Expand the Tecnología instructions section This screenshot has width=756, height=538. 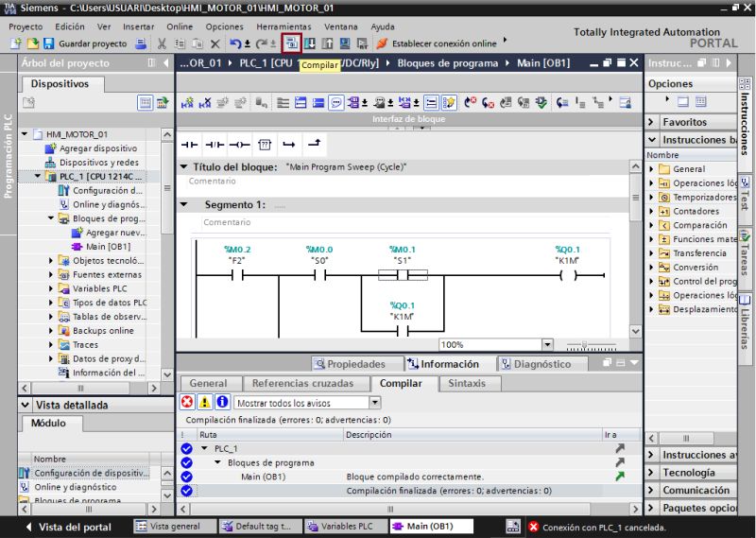[x=651, y=473]
